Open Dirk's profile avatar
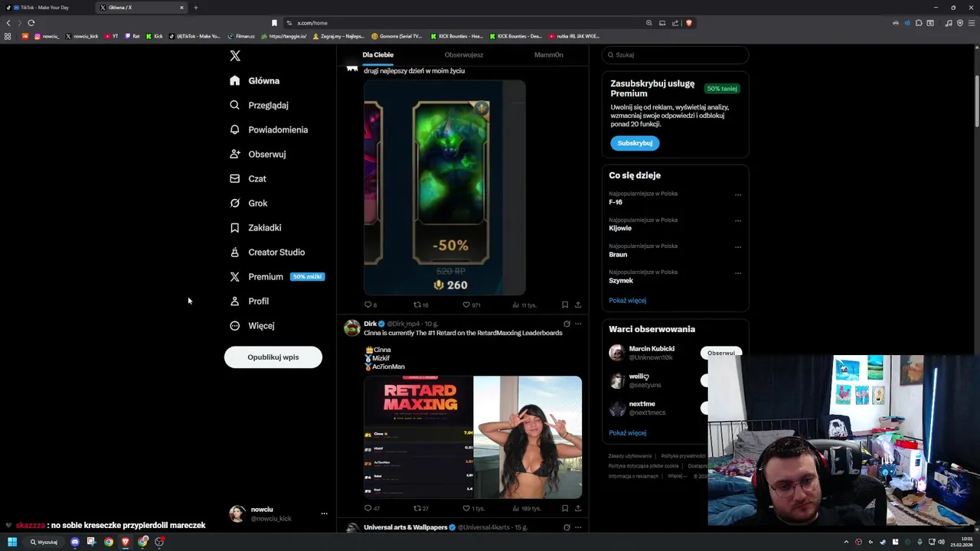 (x=352, y=328)
